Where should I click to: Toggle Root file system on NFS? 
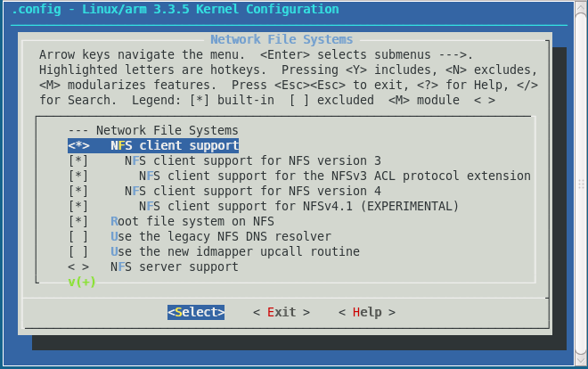tap(171, 221)
